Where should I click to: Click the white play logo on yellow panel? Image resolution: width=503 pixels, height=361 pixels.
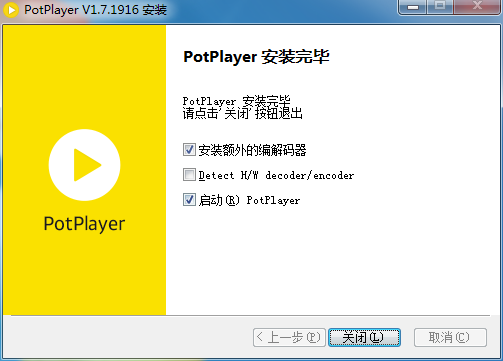(84, 165)
